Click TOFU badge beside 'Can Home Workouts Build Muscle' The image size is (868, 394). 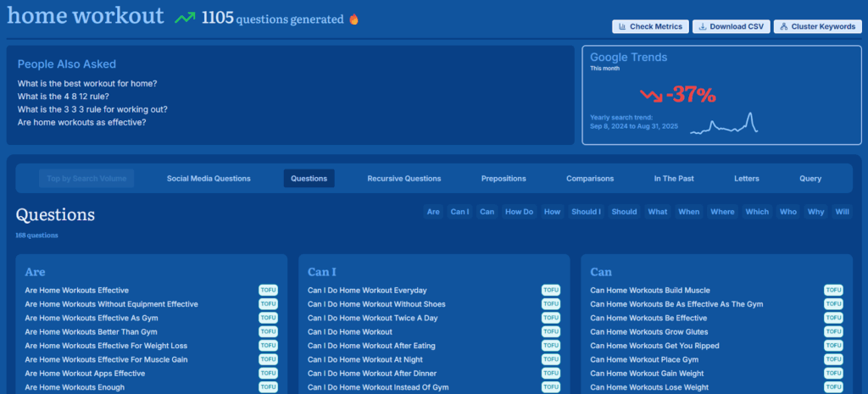click(833, 291)
